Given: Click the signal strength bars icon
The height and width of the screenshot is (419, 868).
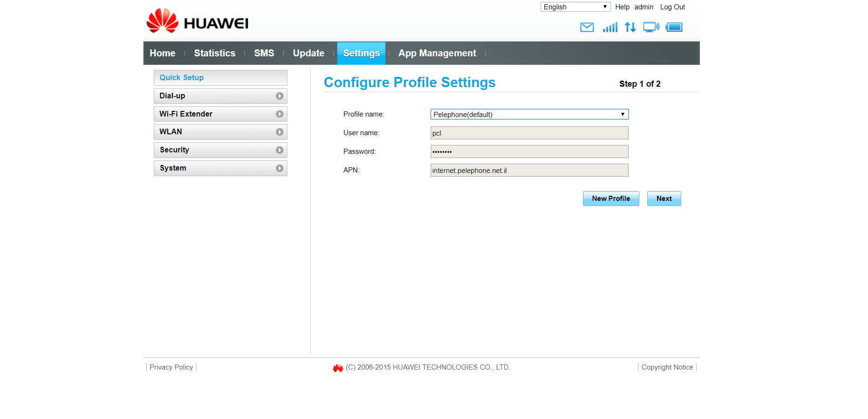Looking at the screenshot, I should (610, 27).
